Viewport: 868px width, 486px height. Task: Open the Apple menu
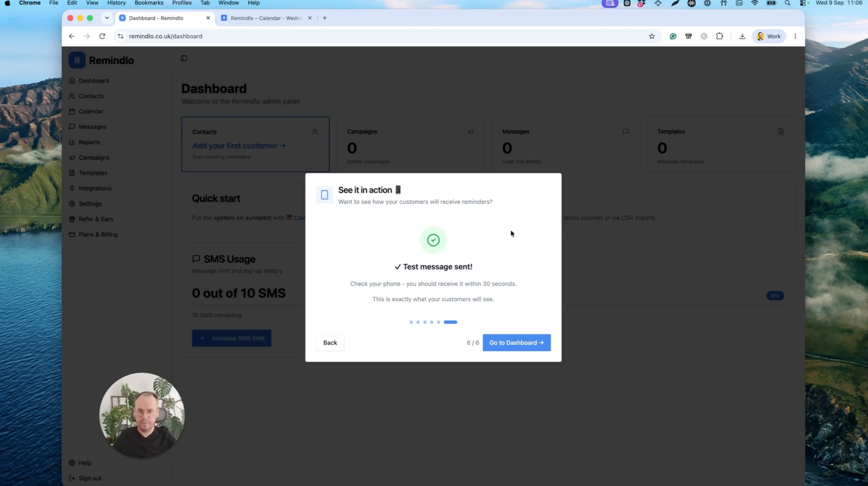click(x=7, y=3)
